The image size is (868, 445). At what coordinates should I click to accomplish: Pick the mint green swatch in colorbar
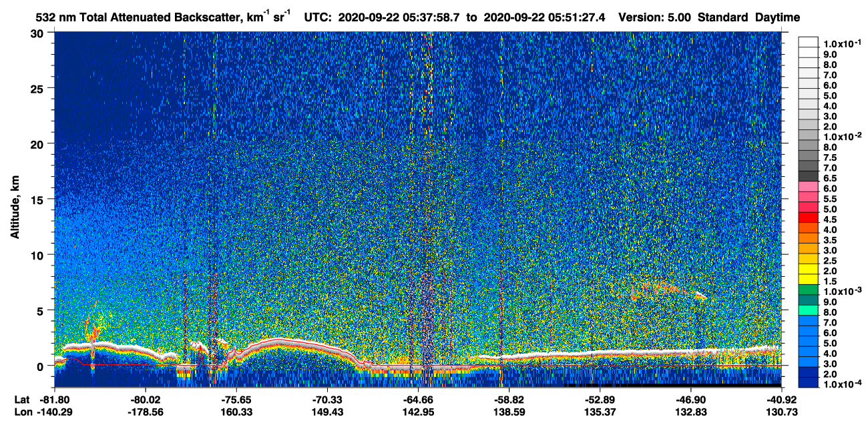[x=808, y=310]
